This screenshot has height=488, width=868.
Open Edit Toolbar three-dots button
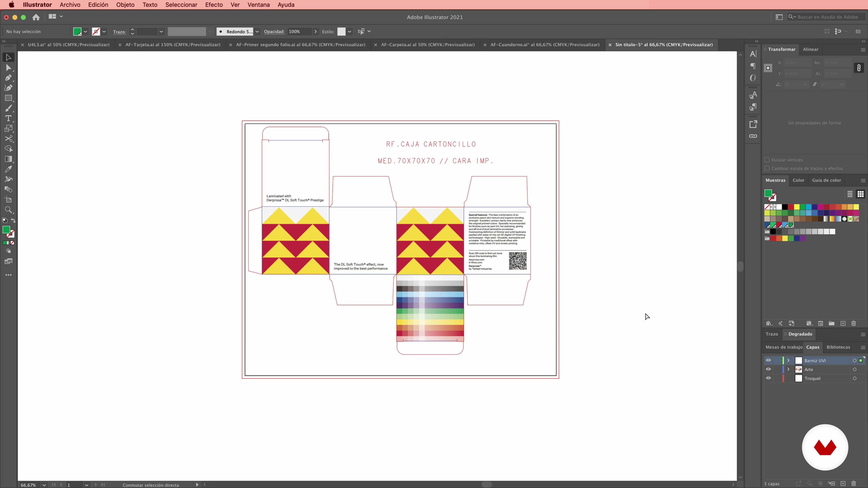point(8,275)
